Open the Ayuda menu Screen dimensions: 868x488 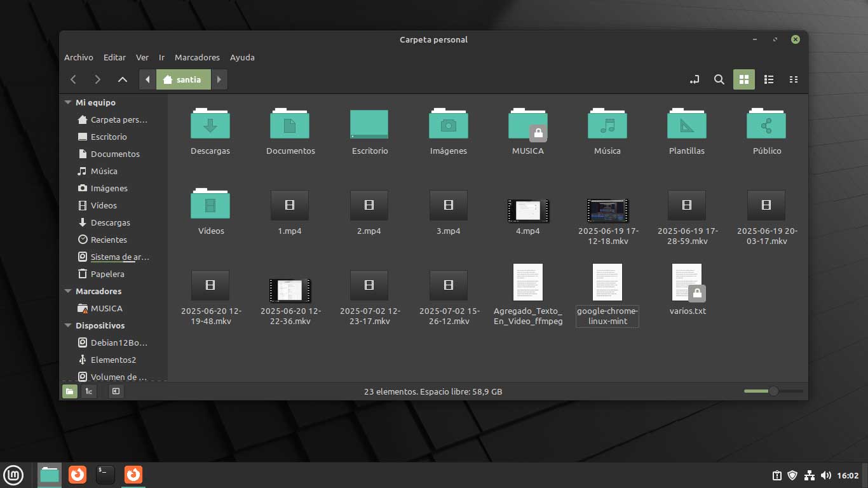click(x=242, y=57)
